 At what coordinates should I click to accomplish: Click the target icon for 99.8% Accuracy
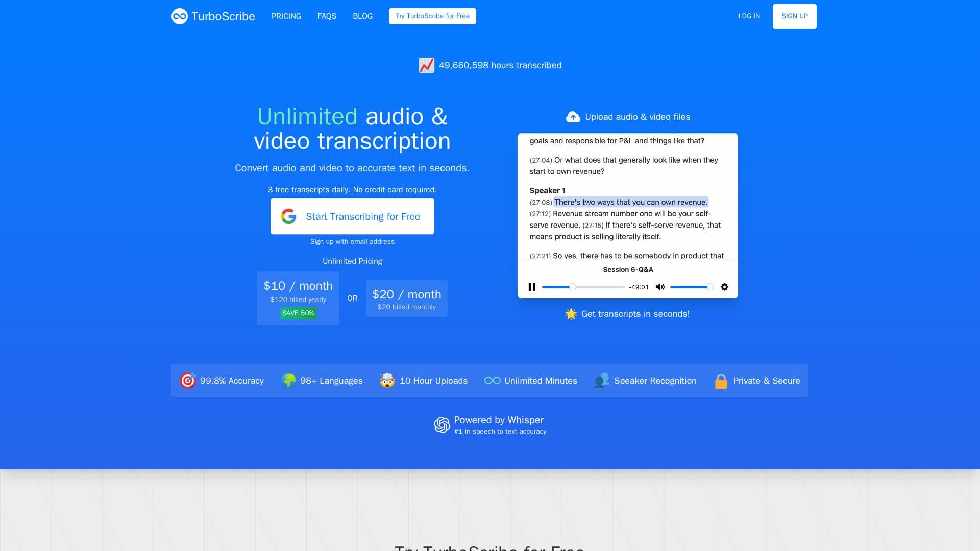pyautogui.click(x=188, y=381)
